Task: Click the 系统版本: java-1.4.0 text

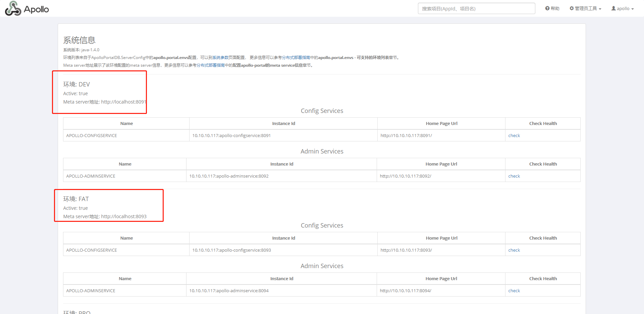Action: click(81, 50)
